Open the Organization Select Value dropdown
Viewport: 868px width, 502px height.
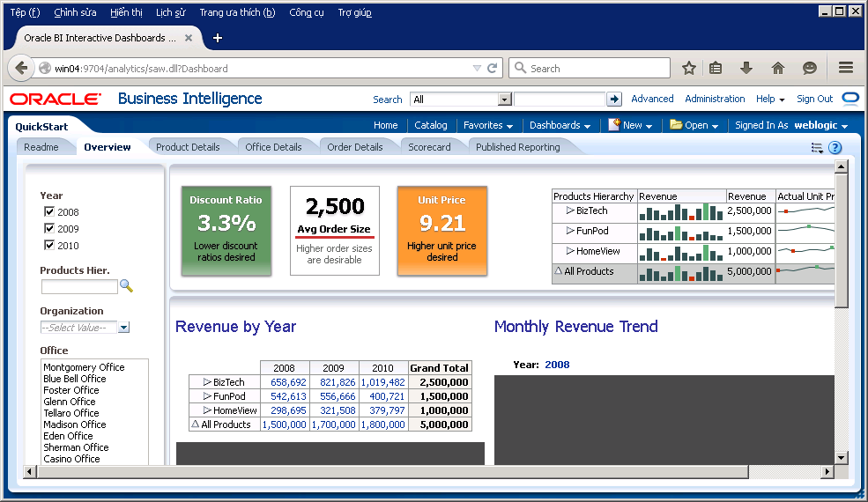[123, 327]
